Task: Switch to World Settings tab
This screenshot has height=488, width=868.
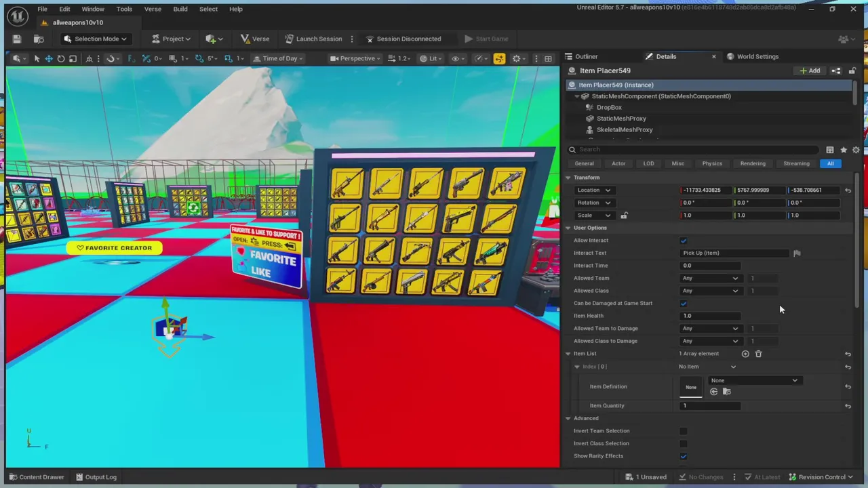Action: tap(753, 57)
